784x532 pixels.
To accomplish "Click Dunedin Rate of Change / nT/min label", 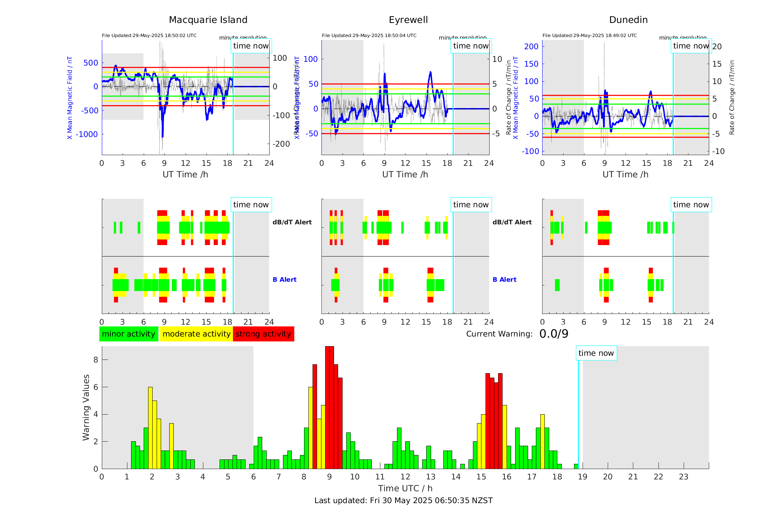I will coord(732,98).
